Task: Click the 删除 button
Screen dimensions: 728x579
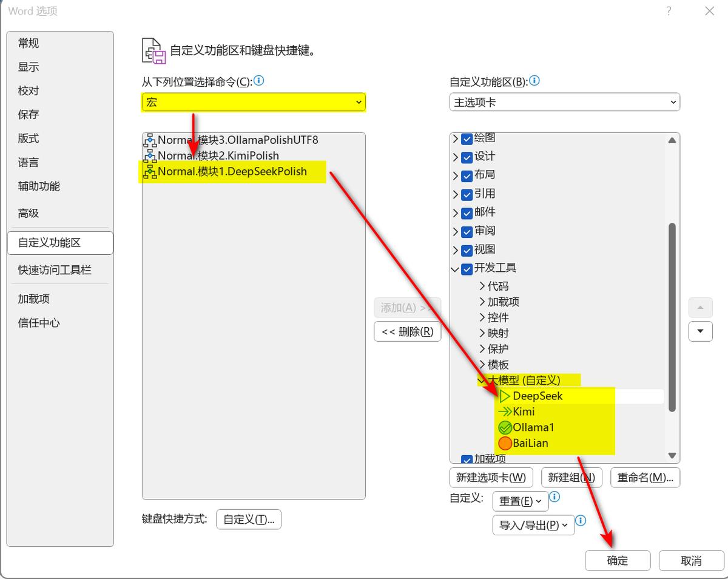Action: pos(408,331)
